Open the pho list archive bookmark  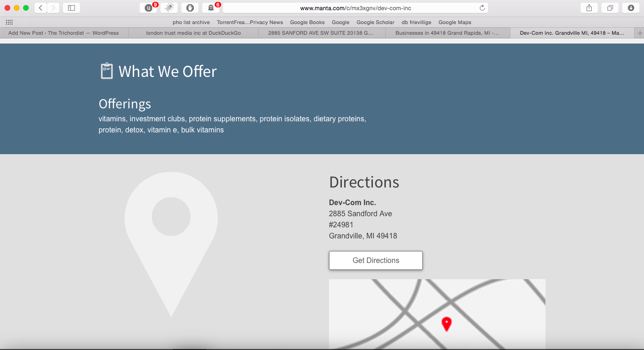[x=191, y=22]
